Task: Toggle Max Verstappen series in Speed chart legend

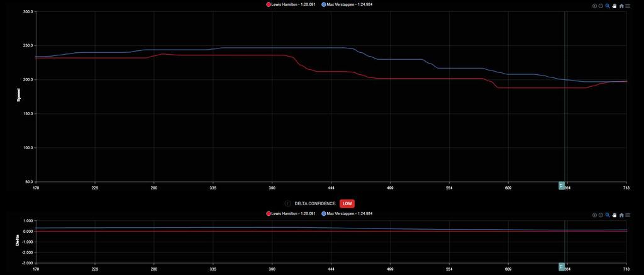Action: [347, 4]
